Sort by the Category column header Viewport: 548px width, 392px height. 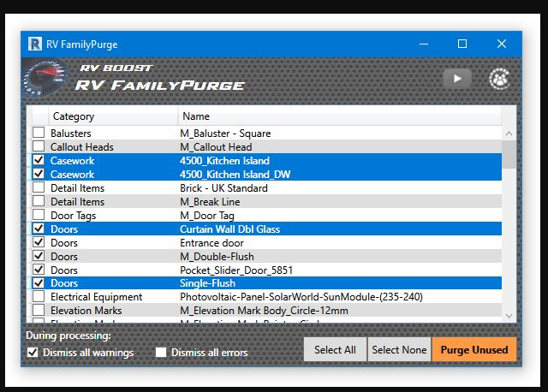point(113,116)
